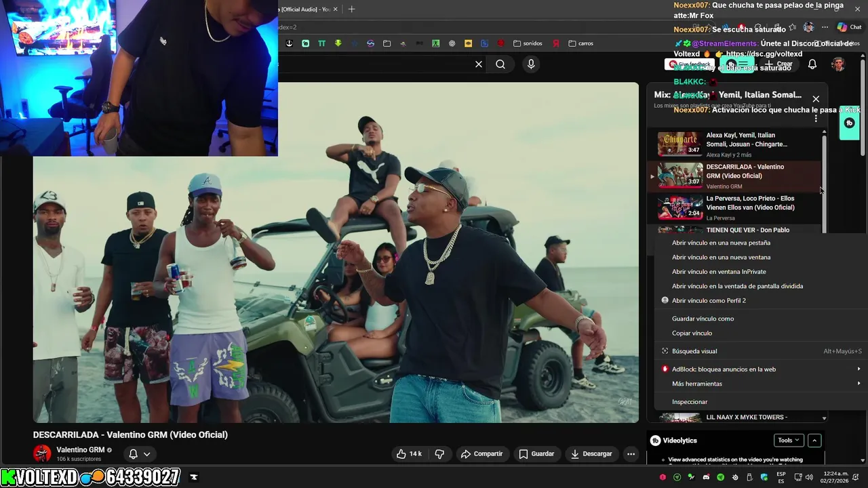This screenshot has width=868, height=488.
Task: Open the Discord tray icon
Action: [x=707, y=477]
